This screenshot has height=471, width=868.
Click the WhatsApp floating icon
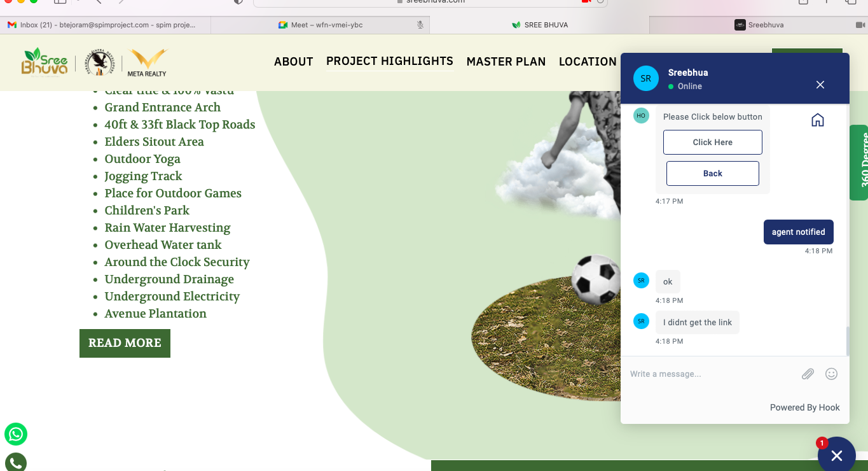[x=16, y=435]
